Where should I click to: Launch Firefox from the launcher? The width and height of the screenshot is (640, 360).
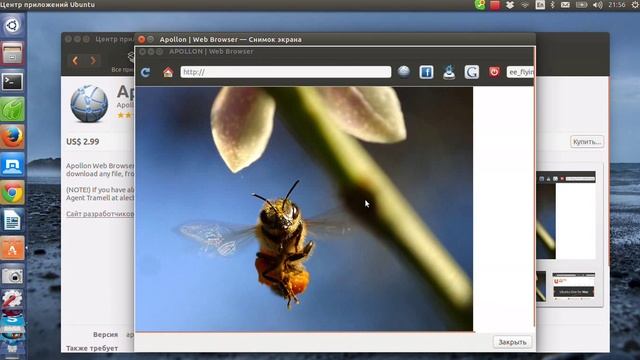[x=12, y=137]
